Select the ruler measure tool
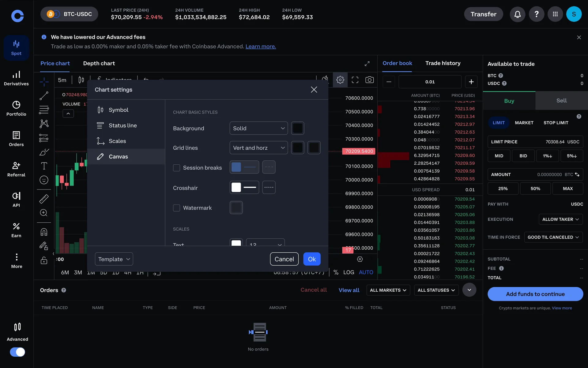 click(44, 199)
